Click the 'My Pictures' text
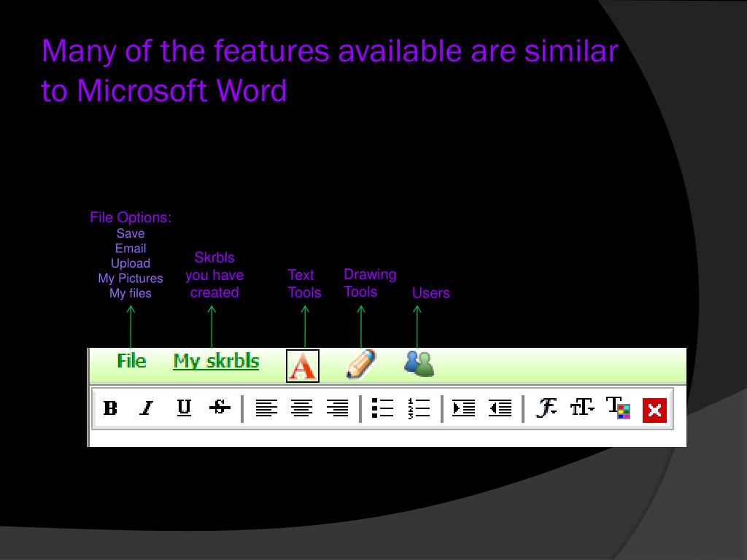747x560 pixels. tap(131, 278)
